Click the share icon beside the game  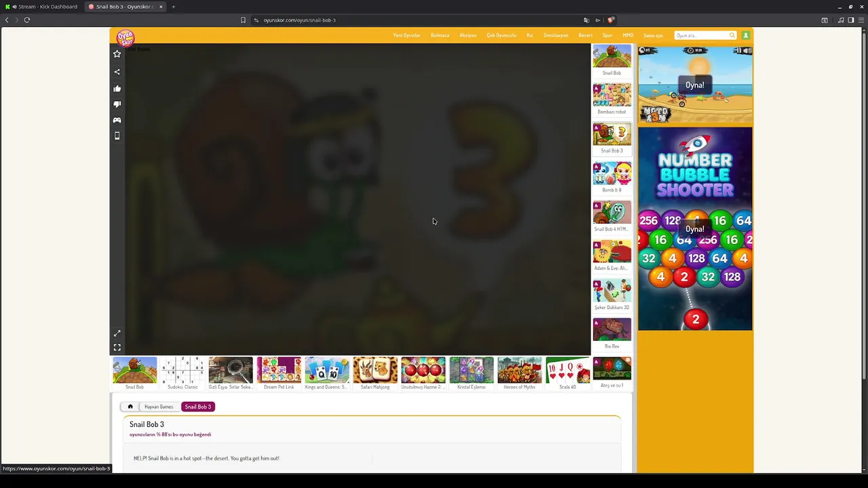pyautogui.click(x=117, y=72)
